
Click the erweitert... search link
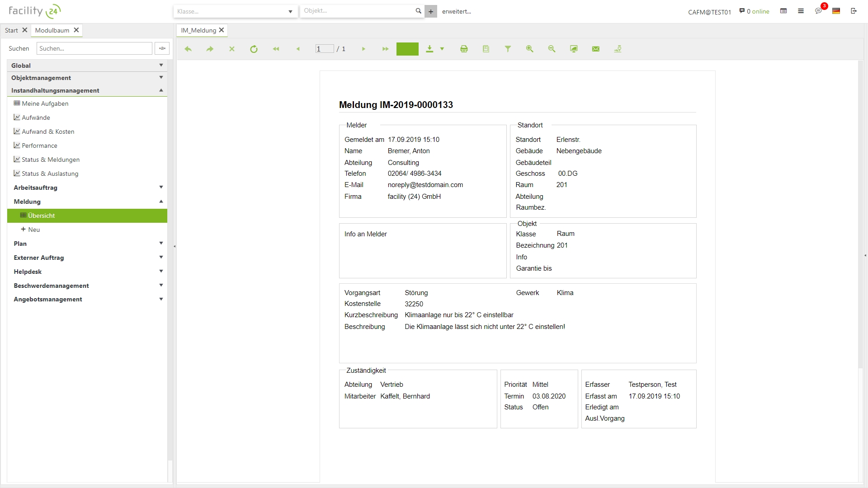[x=456, y=11]
